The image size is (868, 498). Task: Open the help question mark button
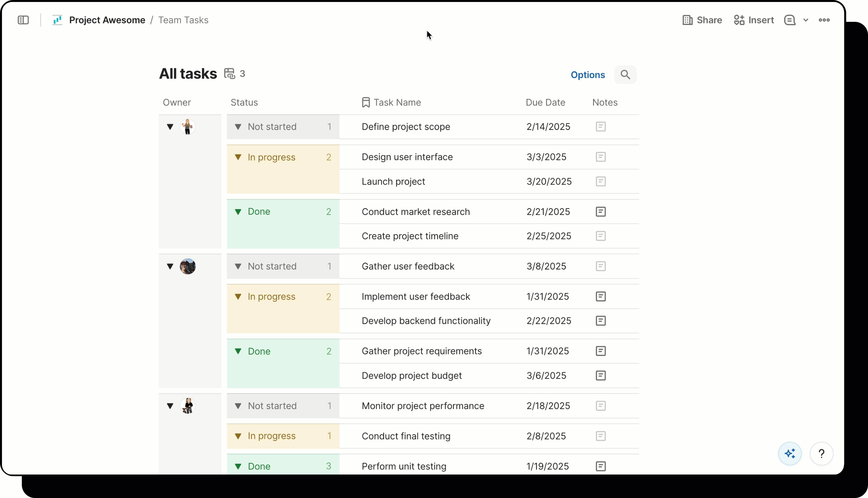click(821, 454)
